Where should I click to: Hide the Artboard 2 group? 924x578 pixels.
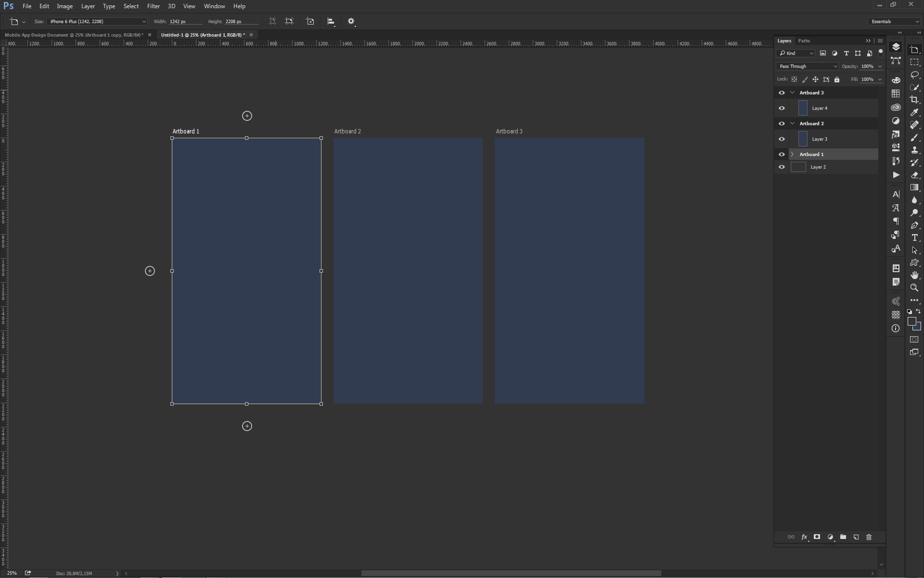782,124
